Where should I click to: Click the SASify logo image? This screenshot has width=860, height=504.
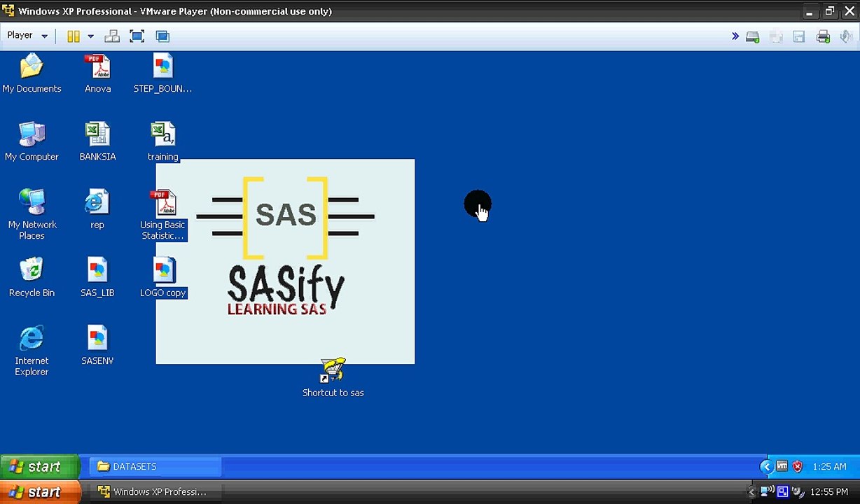pos(285,261)
